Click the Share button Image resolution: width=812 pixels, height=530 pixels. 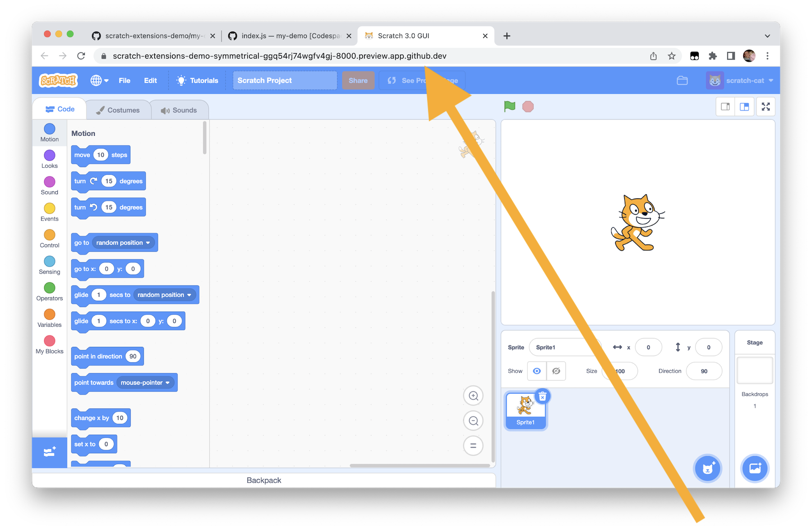point(358,80)
